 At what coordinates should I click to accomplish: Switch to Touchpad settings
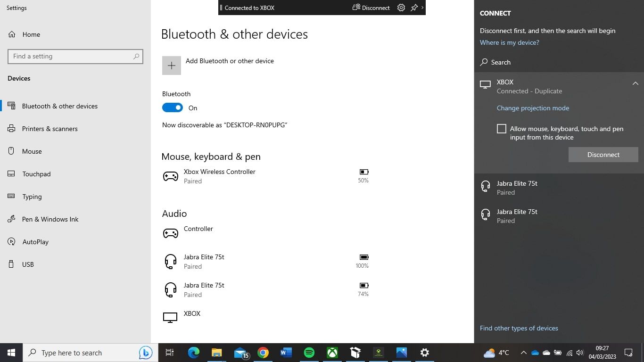[36, 174]
